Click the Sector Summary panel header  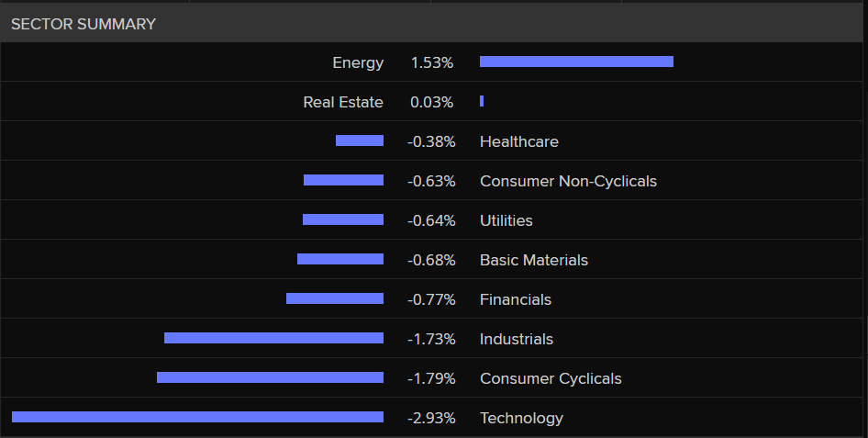[83, 24]
